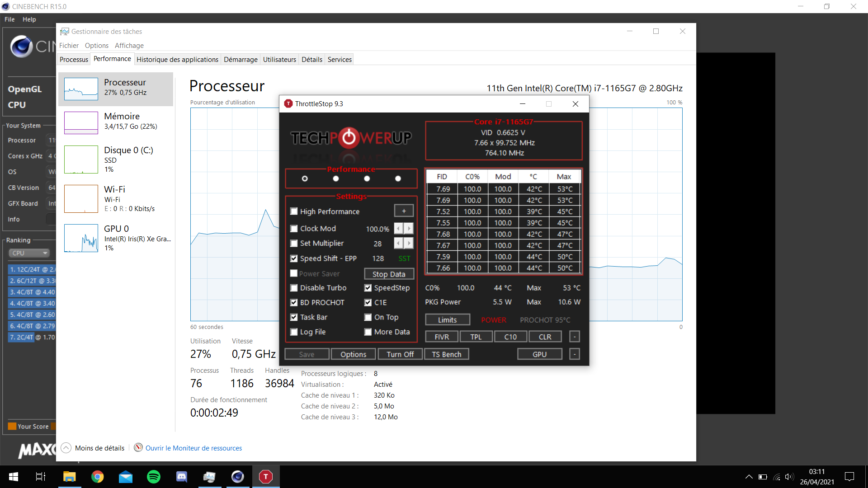
Task: Open the CPU ranking dropdown in Cinebench
Action: click(29, 253)
